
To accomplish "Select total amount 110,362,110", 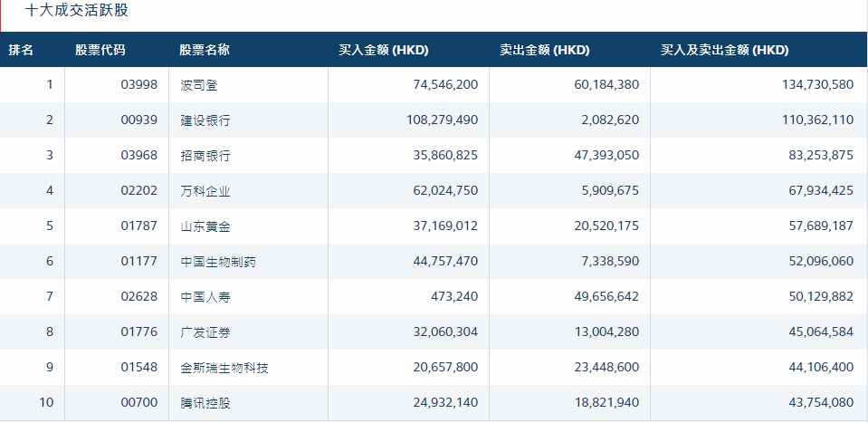I will coord(818,120).
